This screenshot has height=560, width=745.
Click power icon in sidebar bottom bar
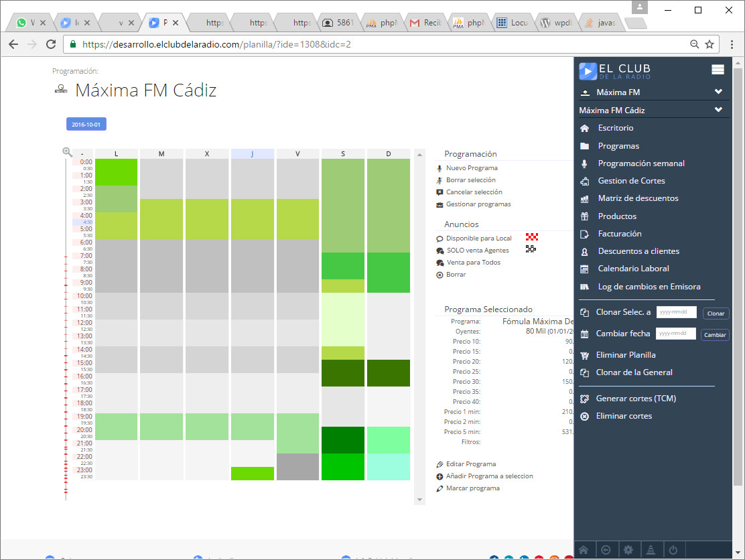(x=673, y=550)
